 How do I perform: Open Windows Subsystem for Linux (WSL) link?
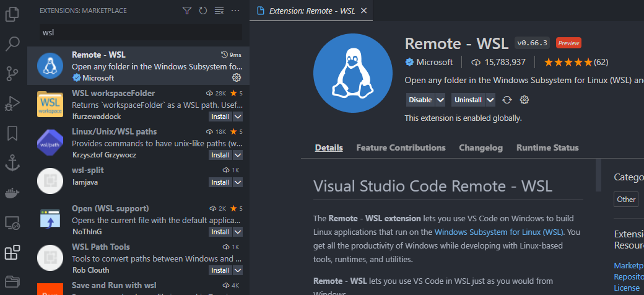[498, 232]
